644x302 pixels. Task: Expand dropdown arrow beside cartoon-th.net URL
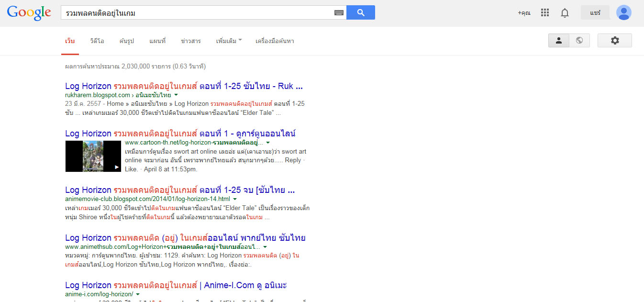268,143
